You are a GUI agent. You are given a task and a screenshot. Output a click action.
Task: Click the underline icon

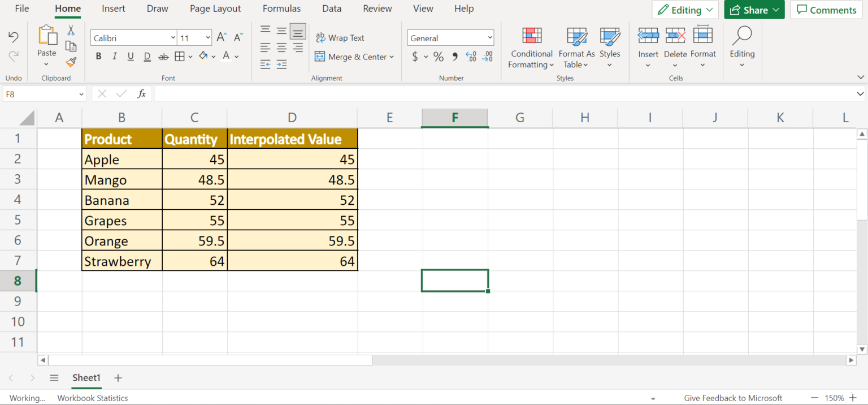(x=130, y=56)
